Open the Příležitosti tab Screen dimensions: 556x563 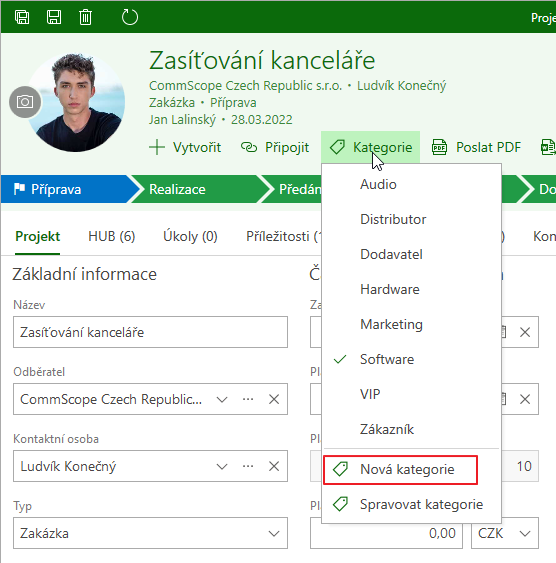coord(283,237)
